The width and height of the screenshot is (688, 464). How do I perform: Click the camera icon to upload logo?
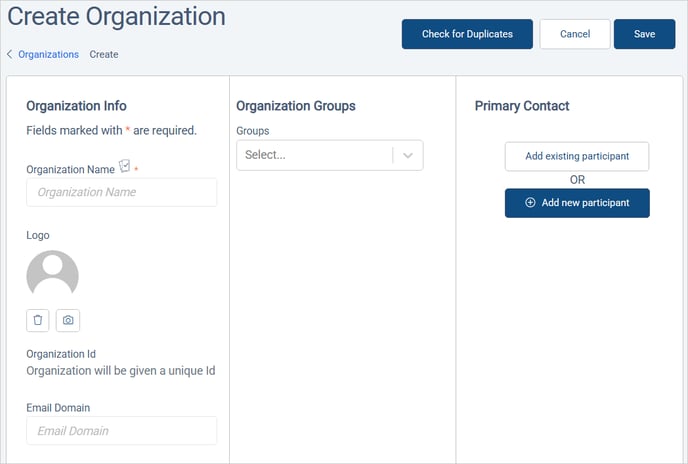point(68,320)
